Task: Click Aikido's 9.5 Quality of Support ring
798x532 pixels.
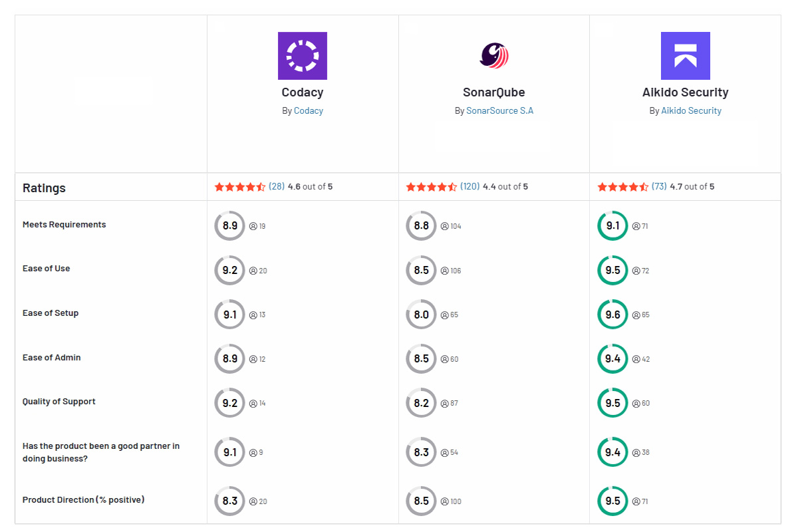Action: coord(613,403)
